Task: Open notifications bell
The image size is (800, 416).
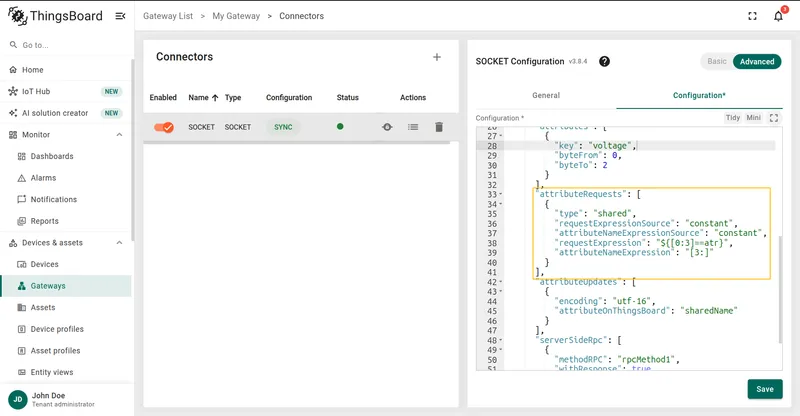Action: pos(778,16)
